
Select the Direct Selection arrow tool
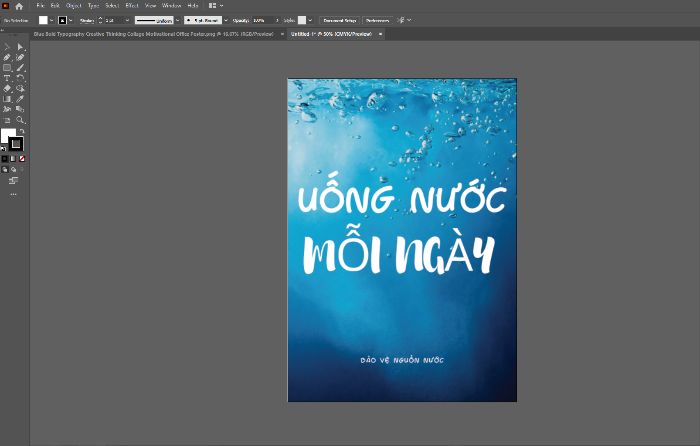click(20, 47)
